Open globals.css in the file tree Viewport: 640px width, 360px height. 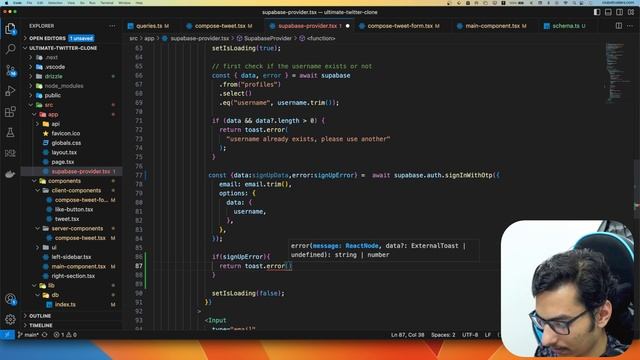pyautogui.click(x=66, y=143)
